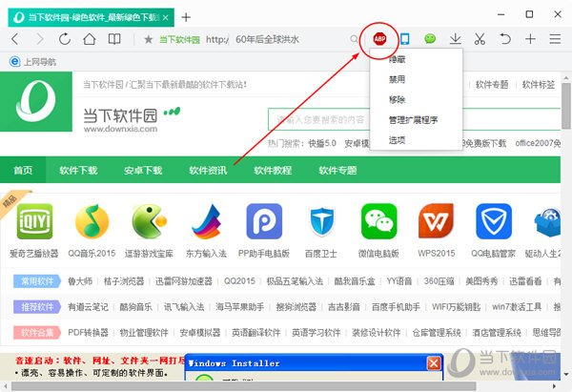Open the 360压缩 link
The width and height of the screenshot is (572, 392).
pyautogui.click(x=439, y=281)
